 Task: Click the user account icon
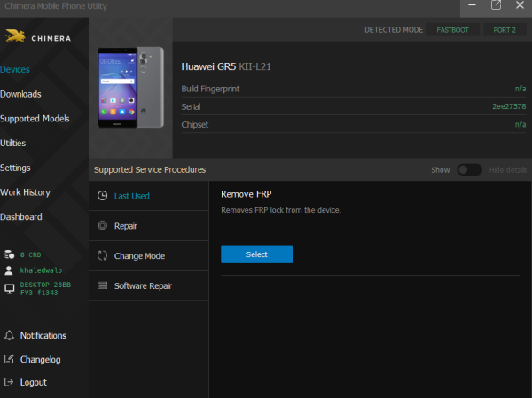9,270
